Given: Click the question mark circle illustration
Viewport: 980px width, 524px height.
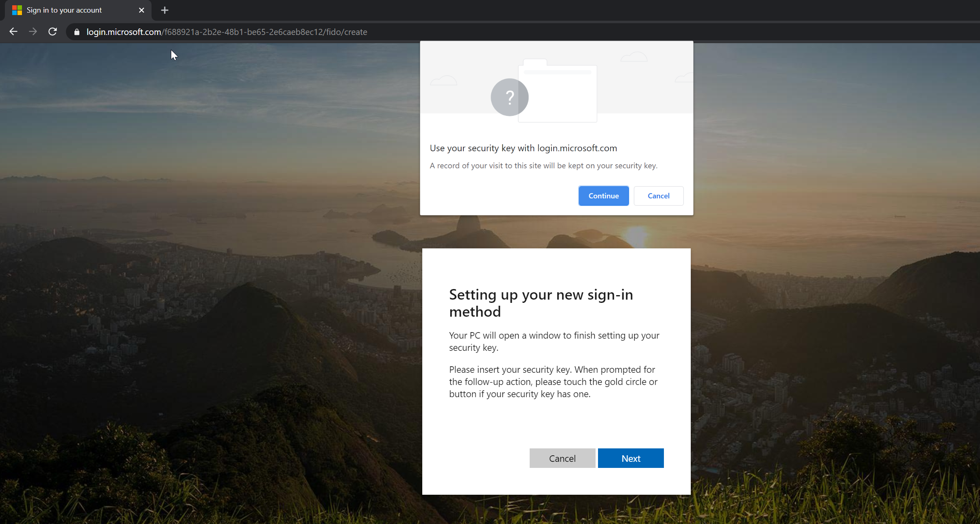Looking at the screenshot, I should pos(509,97).
